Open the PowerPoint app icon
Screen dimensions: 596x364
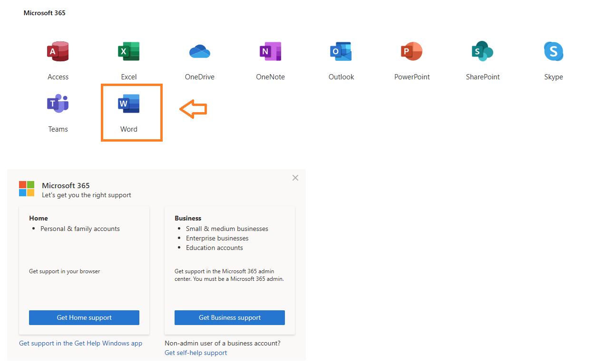pos(412,51)
